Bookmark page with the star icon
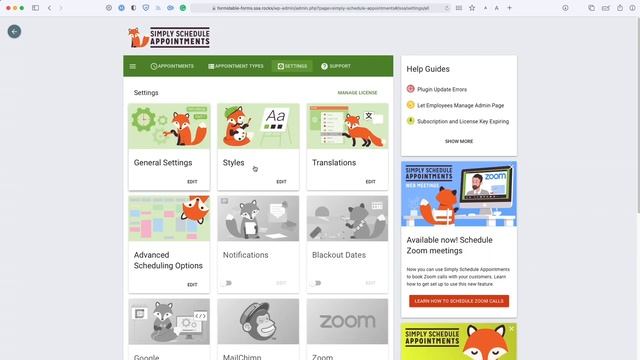Viewport: 640px width, 360px height. pyautogui.click(x=472, y=8)
